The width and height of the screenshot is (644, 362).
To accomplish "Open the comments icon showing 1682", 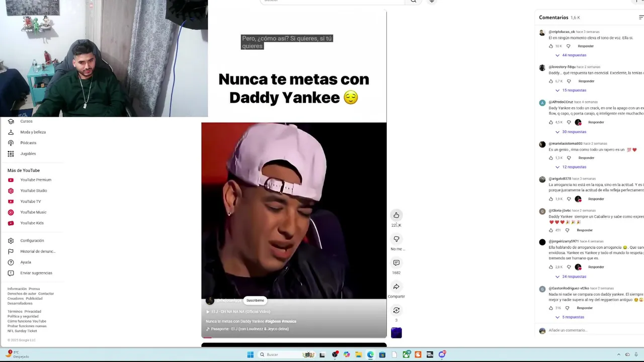I will tap(396, 262).
